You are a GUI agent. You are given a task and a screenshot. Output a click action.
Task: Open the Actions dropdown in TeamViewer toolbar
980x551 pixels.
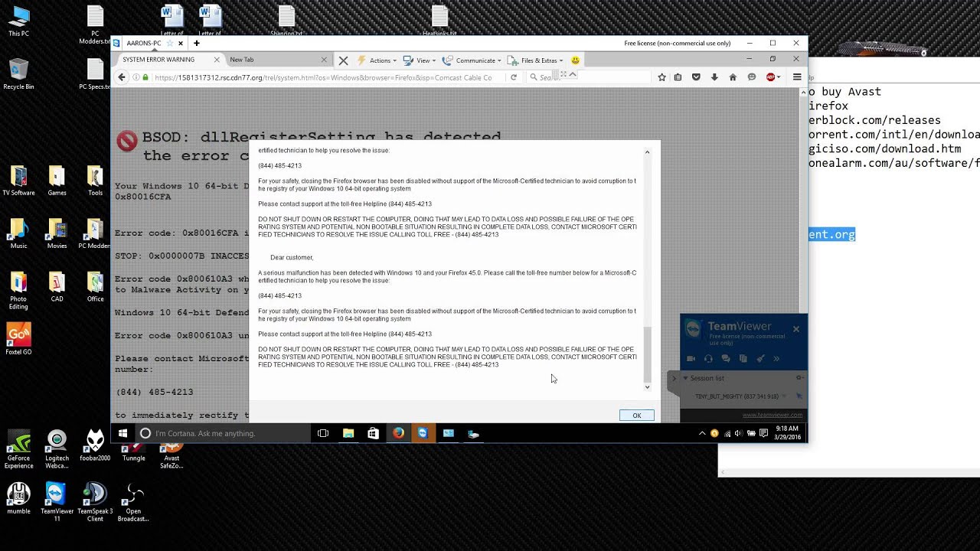coord(383,60)
